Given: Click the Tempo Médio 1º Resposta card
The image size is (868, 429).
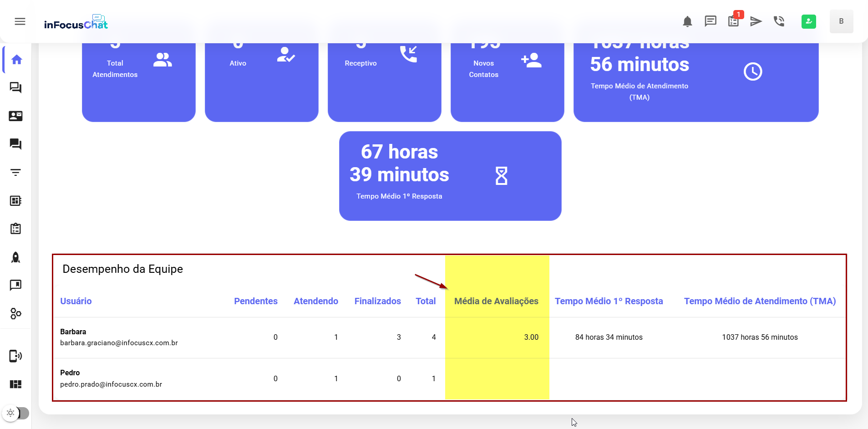Looking at the screenshot, I should tap(450, 176).
